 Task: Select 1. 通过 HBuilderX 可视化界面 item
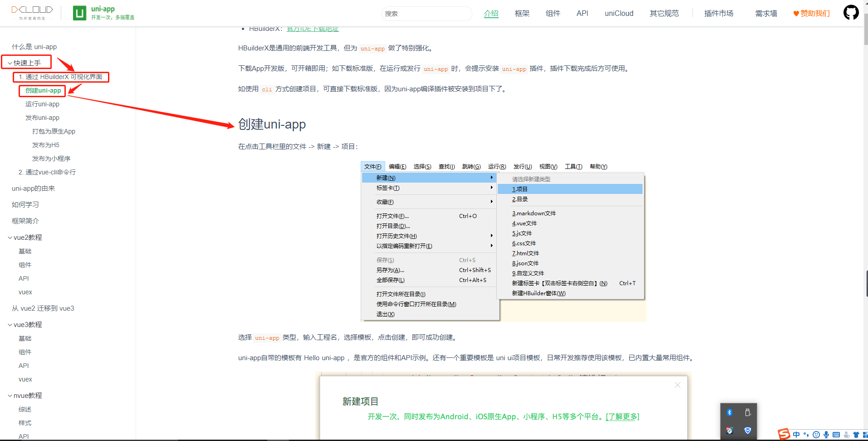pyautogui.click(x=60, y=77)
